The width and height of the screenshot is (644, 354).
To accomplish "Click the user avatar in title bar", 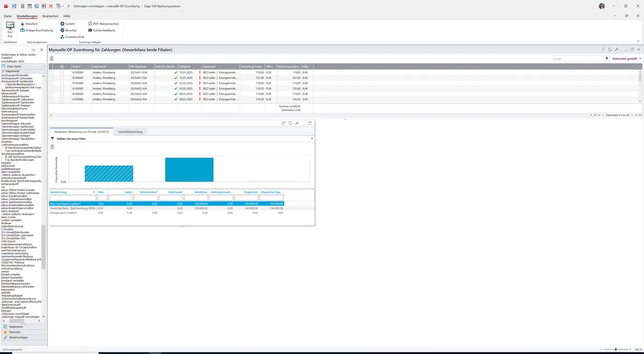I will click(602, 6).
